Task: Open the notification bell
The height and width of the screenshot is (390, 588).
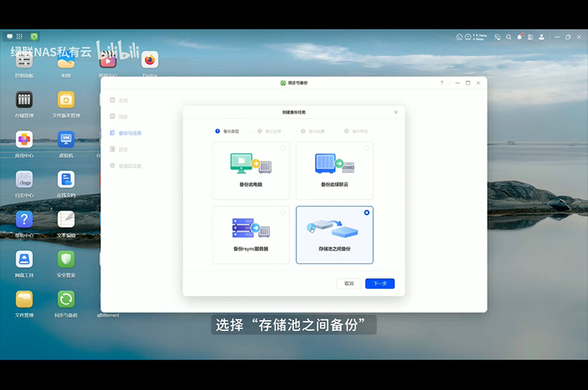Action: 520,37
